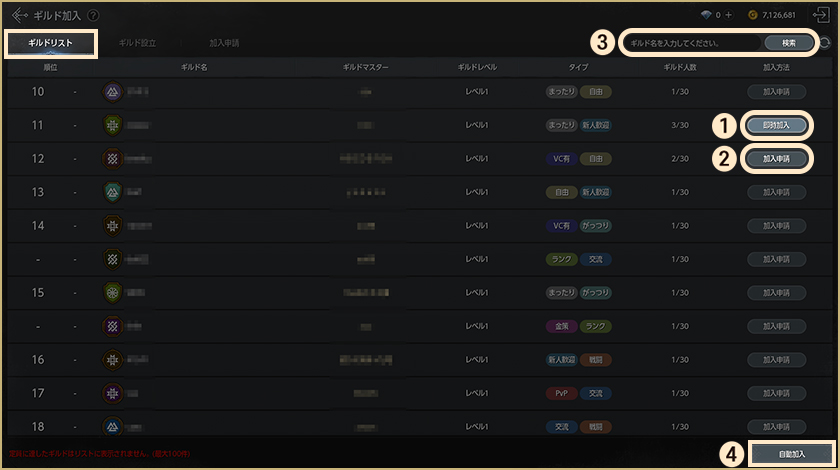This screenshot has height=470, width=840.
Task: Switch to the ギルド設立 tab
Action: tap(137, 44)
